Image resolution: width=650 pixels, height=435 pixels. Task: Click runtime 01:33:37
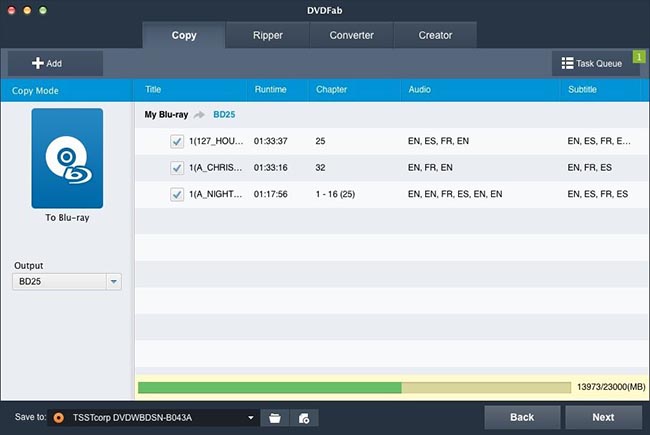click(270, 141)
